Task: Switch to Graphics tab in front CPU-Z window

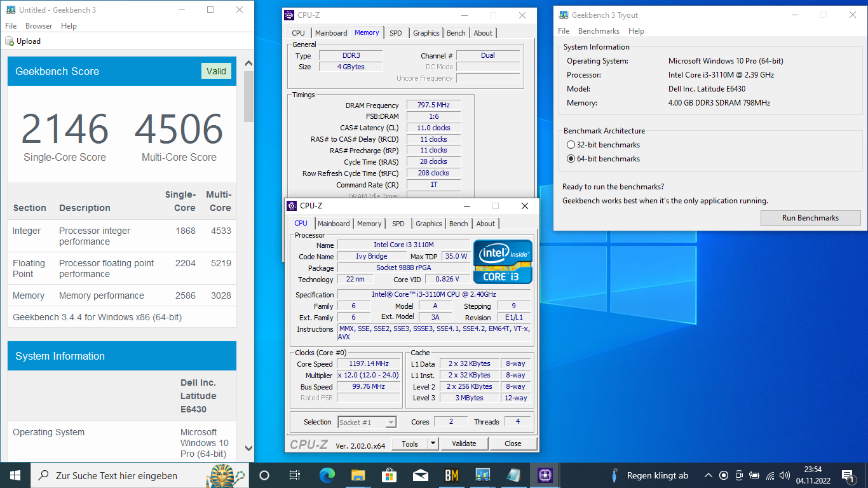Action: click(x=429, y=224)
